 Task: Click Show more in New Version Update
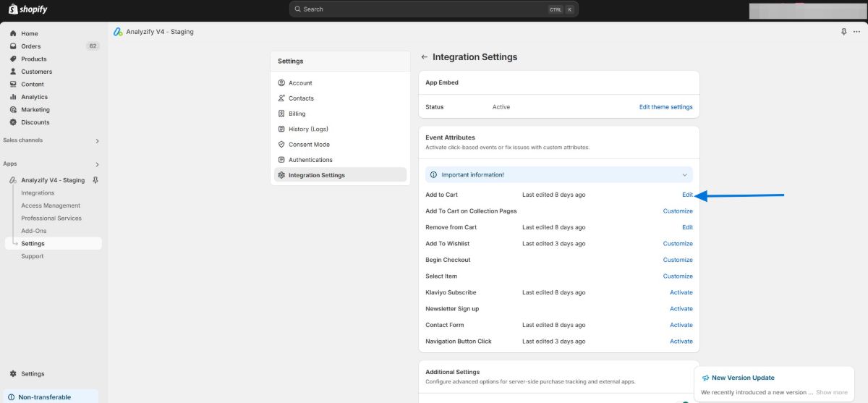pos(832,392)
